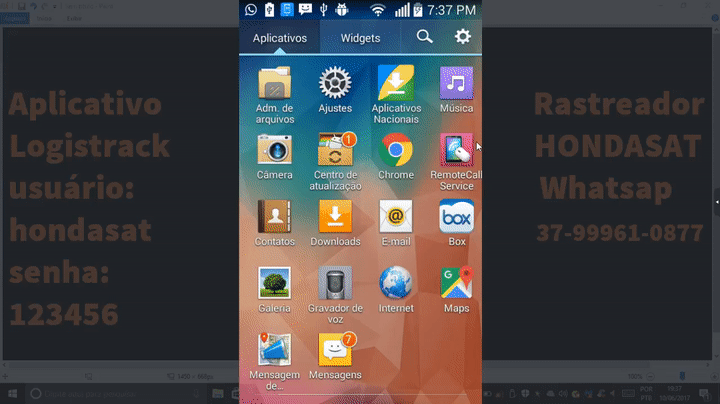Switch to the Widgets tab
Viewport: 720px width, 404px height.
pos(360,38)
